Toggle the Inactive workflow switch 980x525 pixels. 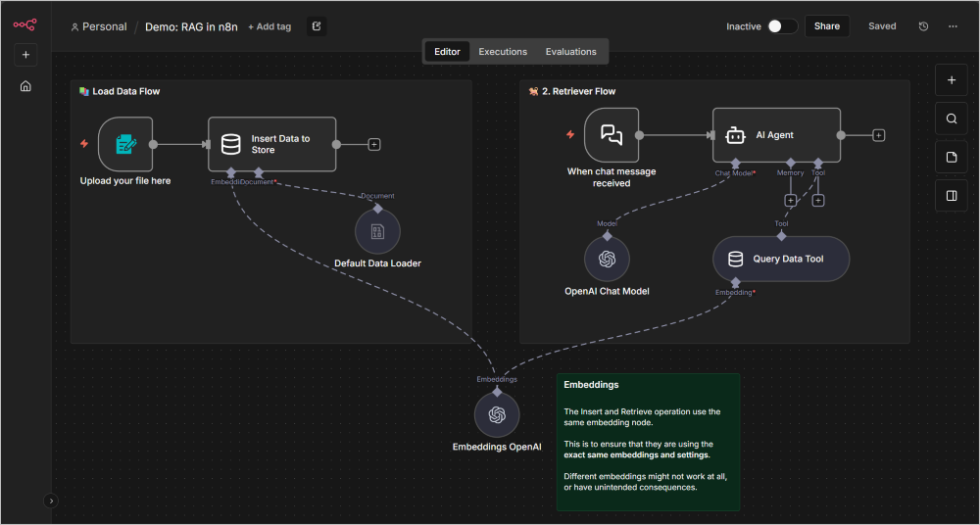click(781, 26)
